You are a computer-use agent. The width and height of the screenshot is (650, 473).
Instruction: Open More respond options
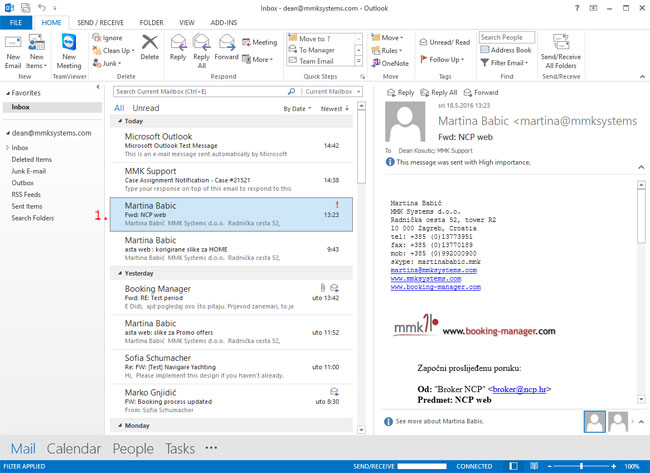tap(257, 59)
